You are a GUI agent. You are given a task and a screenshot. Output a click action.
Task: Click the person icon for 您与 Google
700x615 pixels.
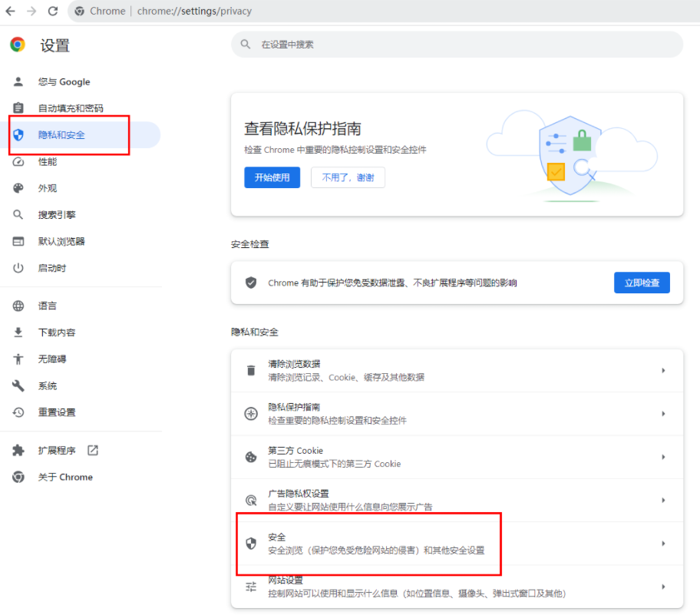point(18,81)
